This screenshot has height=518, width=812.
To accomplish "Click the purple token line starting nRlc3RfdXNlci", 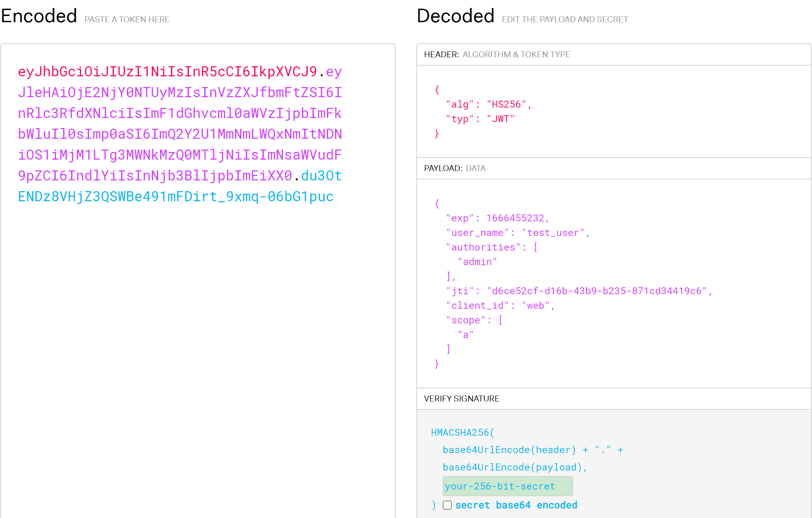I will coord(180,113).
